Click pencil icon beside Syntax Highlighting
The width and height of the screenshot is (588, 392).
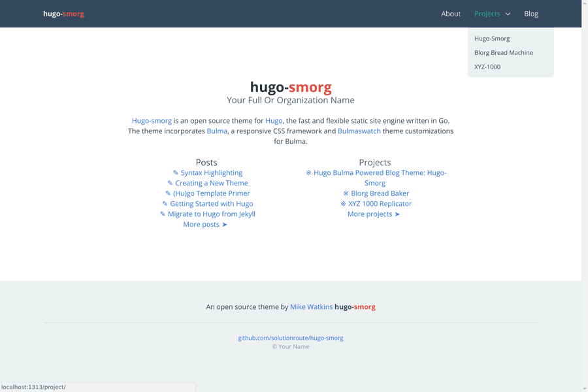(x=176, y=172)
